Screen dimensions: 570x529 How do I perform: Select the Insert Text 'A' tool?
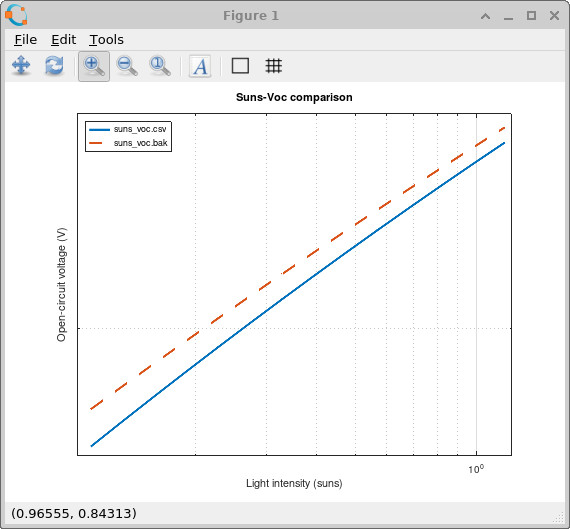(x=200, y=66)
